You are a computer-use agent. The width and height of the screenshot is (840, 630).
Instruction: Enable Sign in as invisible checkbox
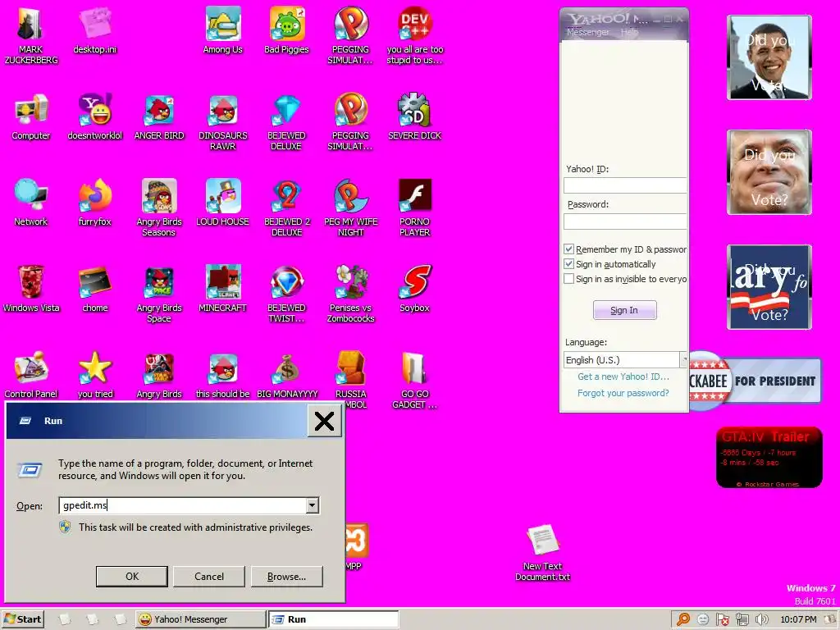coord(569,279)
